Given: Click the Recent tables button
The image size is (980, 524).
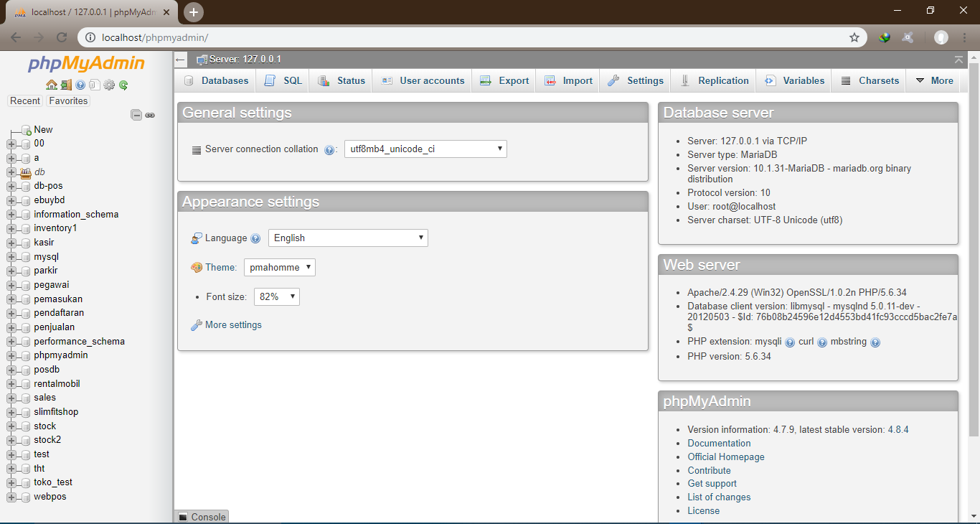Looking at the screenshot, I should 25,101.
